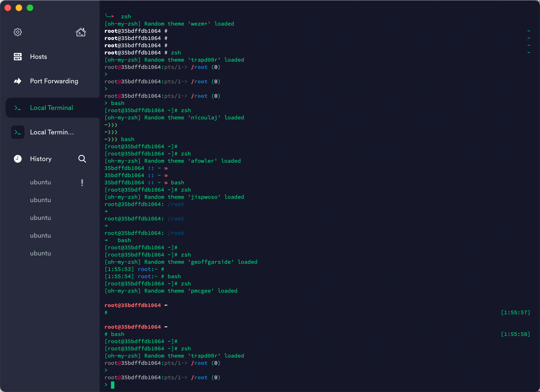The height and width of the screenshot is (392, 540).
Task: Click the terminal home icon at sidebar top right
Action: [x=80, y=32]
